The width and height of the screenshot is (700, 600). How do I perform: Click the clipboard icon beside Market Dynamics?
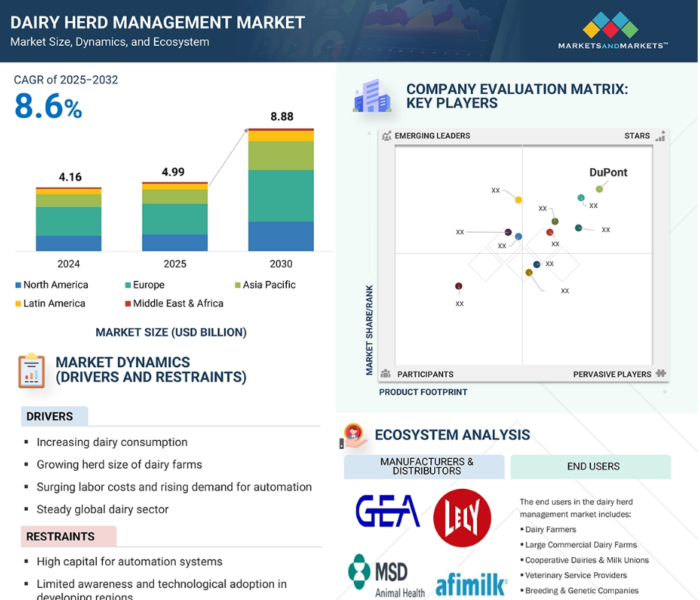coord(32,370)
